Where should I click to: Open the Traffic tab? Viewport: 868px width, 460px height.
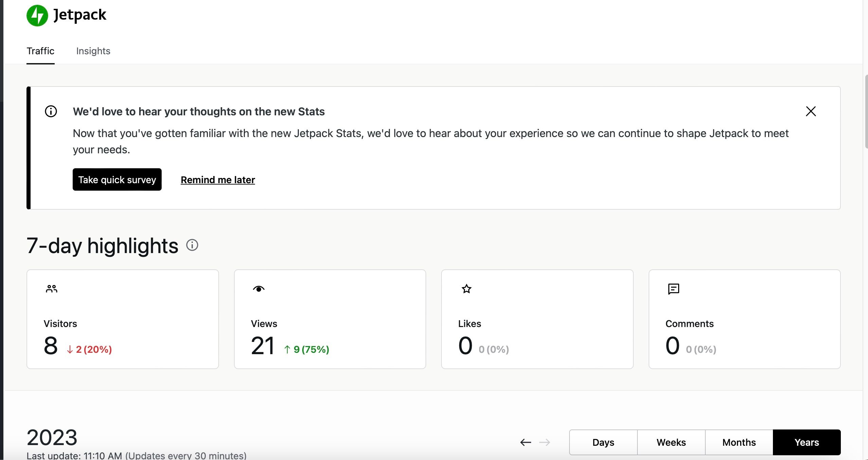pyautogui.click(x=40, y=51)
